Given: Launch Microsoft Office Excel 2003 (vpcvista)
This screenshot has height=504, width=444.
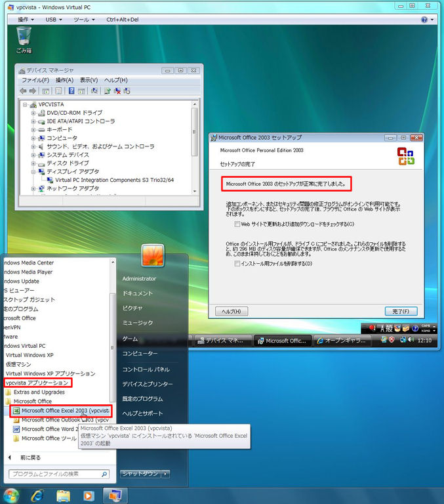Looking at the screenshot, I should pos(61,411).
